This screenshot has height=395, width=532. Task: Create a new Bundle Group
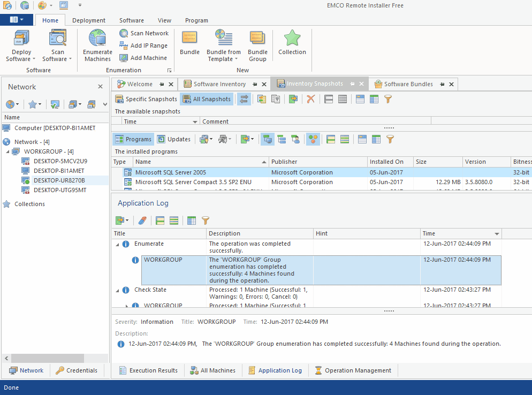(257, 45)
